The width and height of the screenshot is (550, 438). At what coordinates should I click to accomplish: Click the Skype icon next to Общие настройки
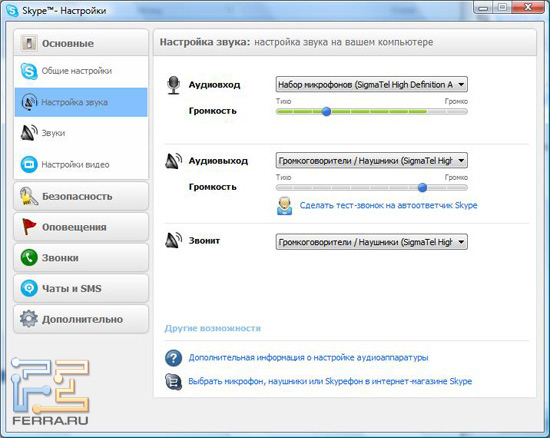click(x=29, y=71)
